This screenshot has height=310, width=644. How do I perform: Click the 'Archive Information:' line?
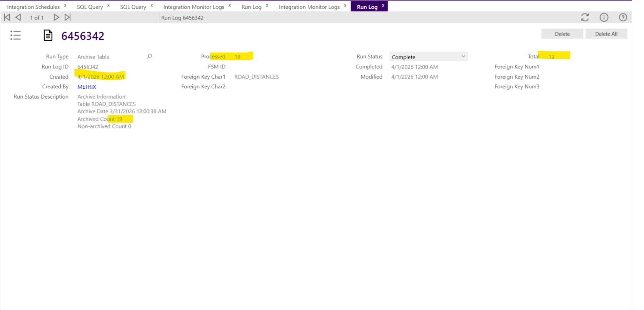pos(102,97)
